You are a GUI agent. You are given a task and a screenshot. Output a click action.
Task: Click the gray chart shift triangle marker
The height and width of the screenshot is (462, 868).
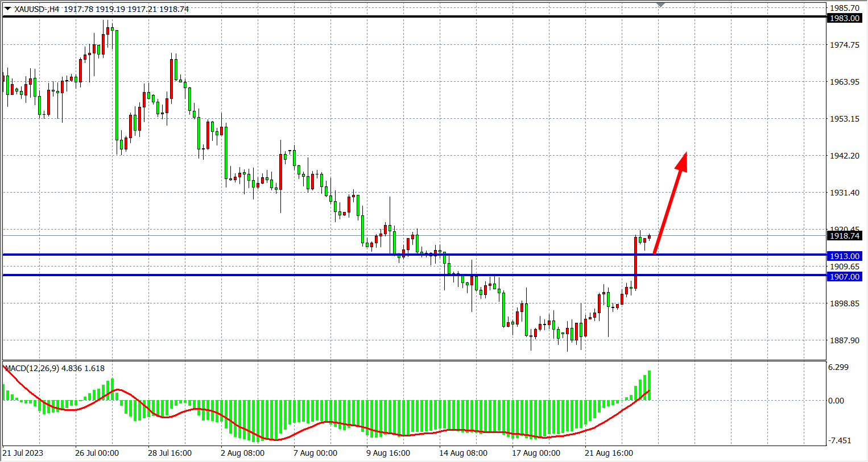point(660,5)
